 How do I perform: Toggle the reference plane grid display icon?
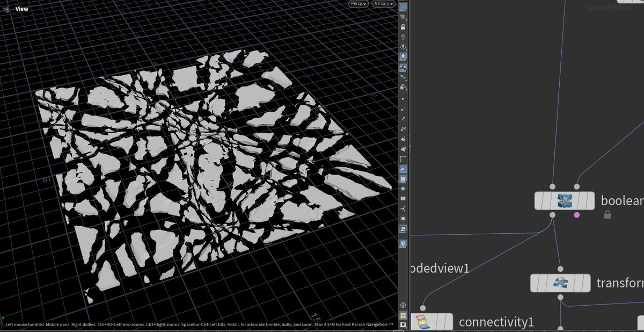[403, 8]
